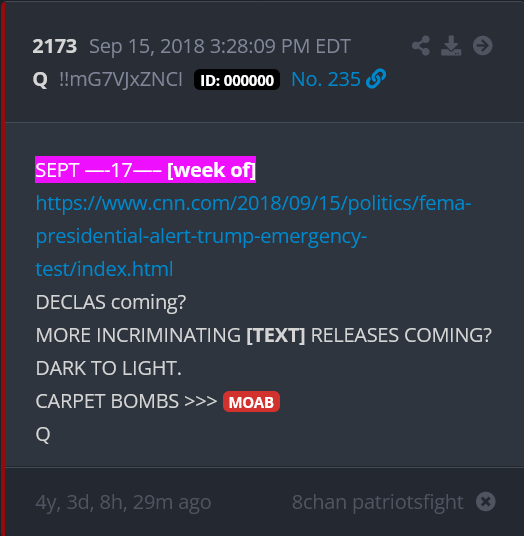Screen dimensions: 524x536
Task: Click the ID: 000000 badge
Action: click(x=237, y=80)
